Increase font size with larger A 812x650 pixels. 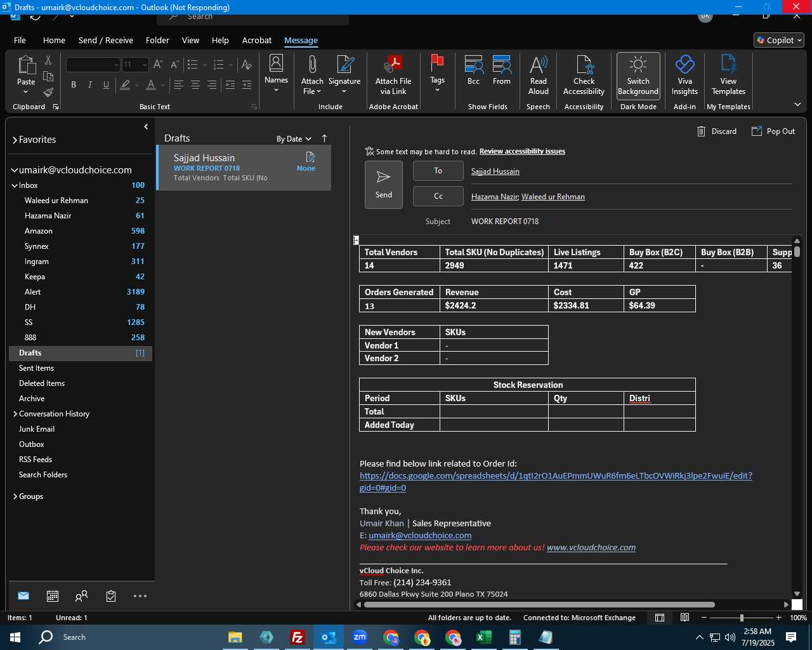pos(159,65)
